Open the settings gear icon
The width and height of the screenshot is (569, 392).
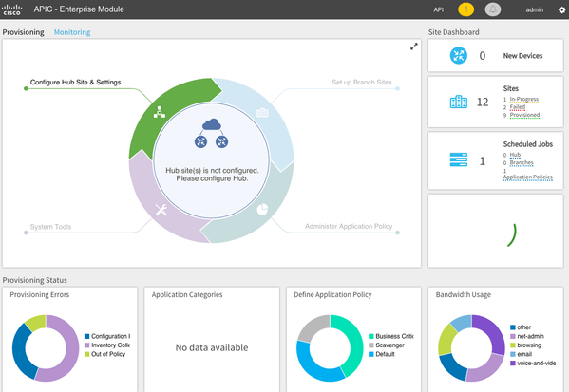tap(561, 9)
